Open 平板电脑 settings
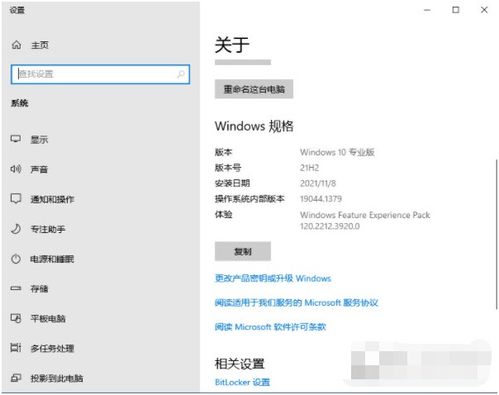499x395 pixels. click(x=48, y=319)
